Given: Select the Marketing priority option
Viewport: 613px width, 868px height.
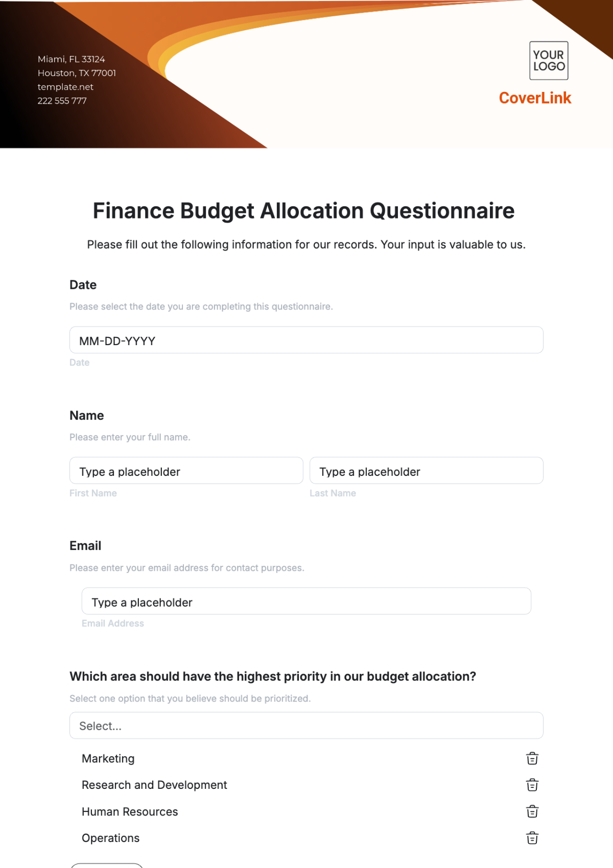Looking at the screenshot, I should [108, 759].
